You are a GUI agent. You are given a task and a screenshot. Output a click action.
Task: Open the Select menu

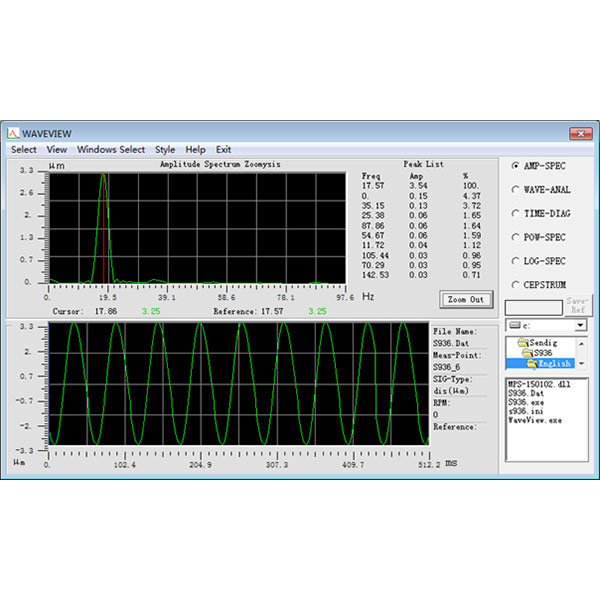(23, 149)
